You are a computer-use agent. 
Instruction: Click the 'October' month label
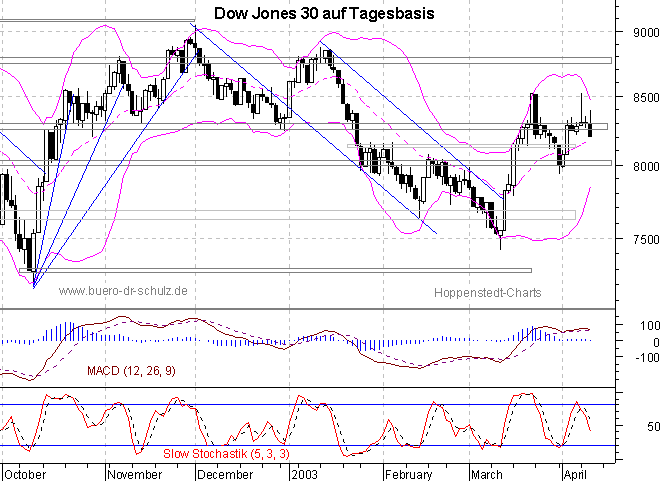tap(25, 474)
